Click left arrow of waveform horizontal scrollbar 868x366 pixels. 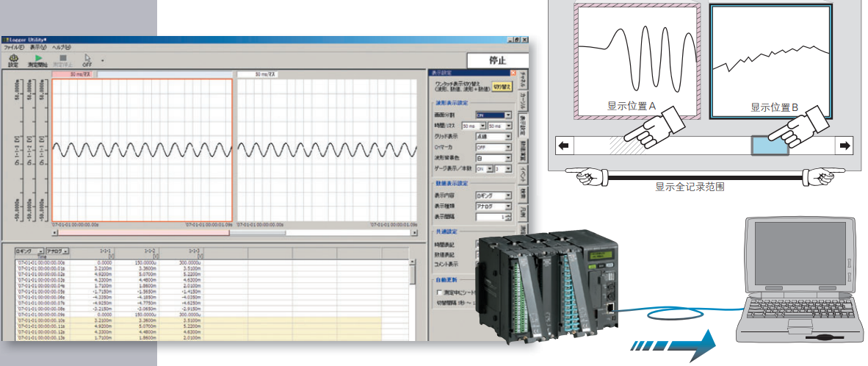[55, 233]
